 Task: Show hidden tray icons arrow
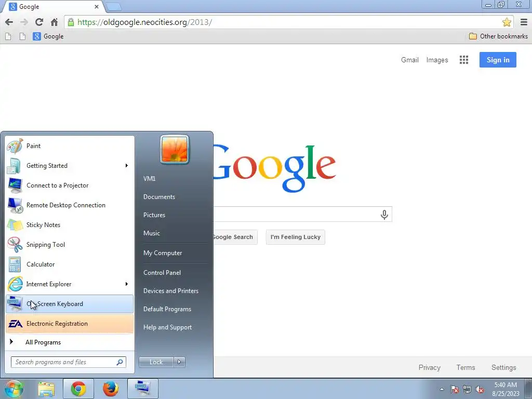coord(442,389)
